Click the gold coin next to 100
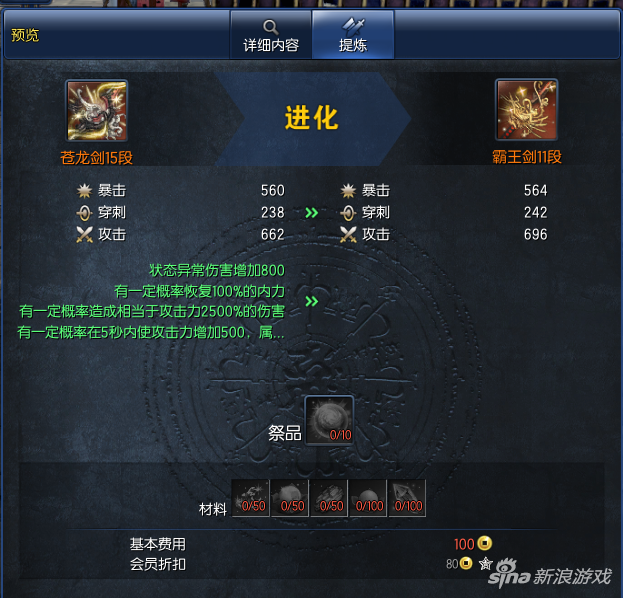This screenshot has height=598, width=623. (x=484, y=543)
